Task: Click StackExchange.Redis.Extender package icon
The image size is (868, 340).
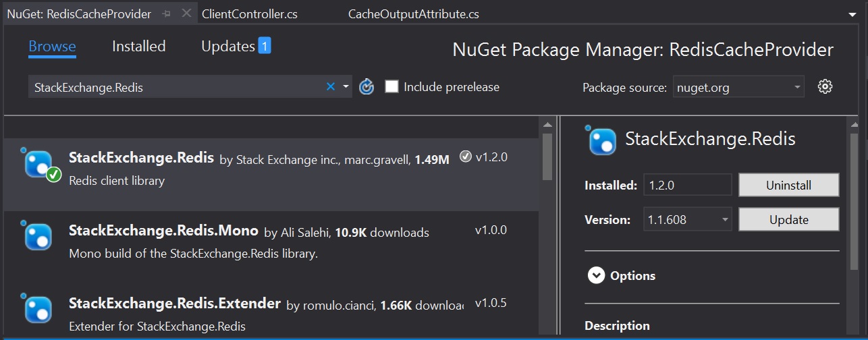Action: [38, 309]
